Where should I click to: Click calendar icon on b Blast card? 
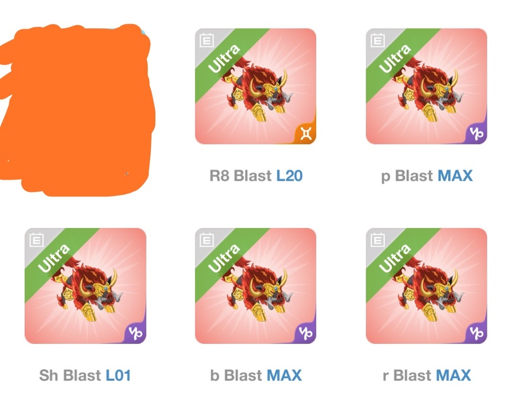(x=207, y=240)
